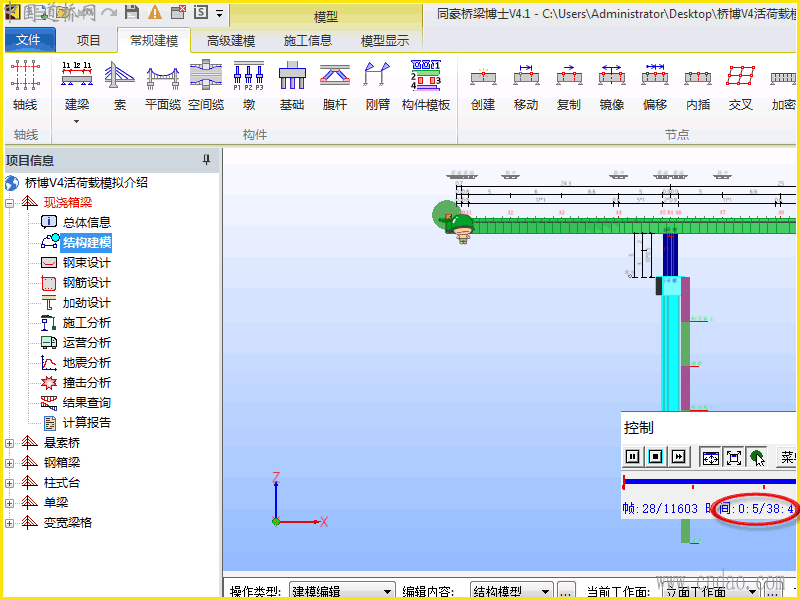Open 钢束设计 tree item
800x600 pixels.
tap(86, 263)
